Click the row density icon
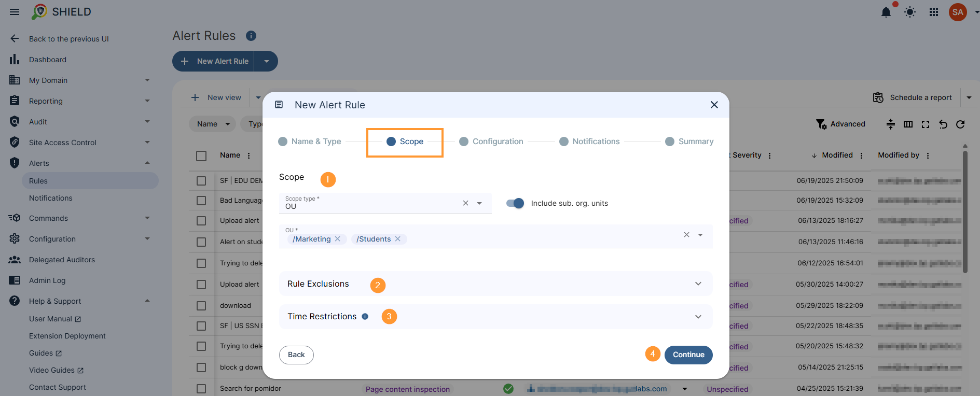This screenshot has height=396, width=980. click(x=891, y=124)
